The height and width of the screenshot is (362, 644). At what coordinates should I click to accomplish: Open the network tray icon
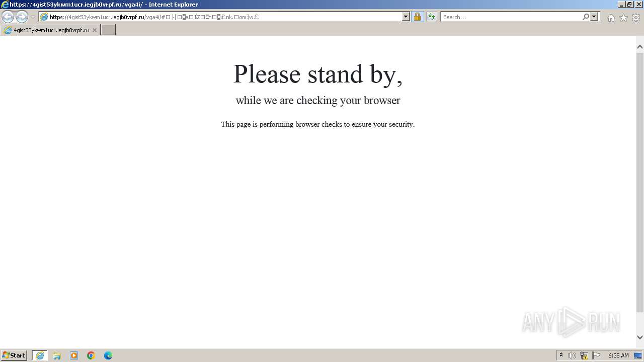(584, 355)
